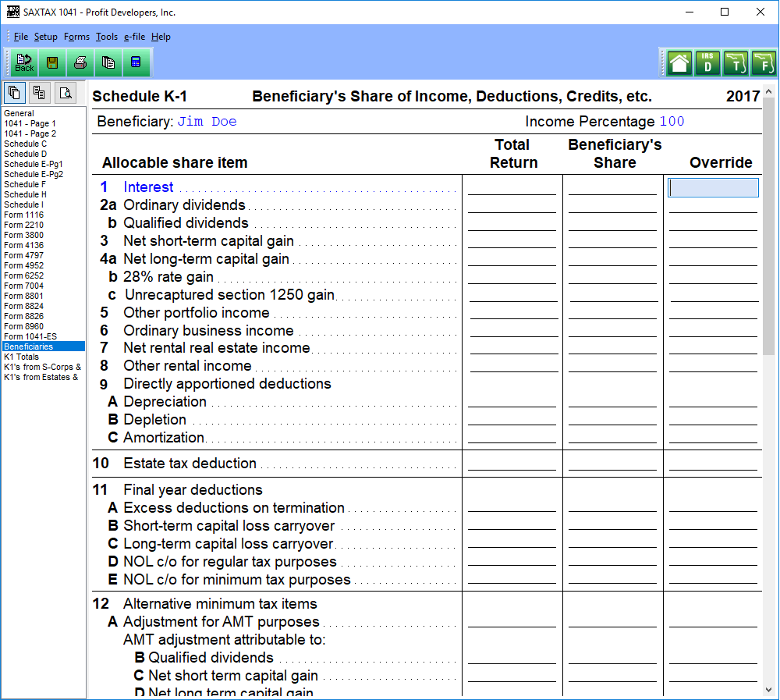This screenshot has width=780, height=700.
Task: Click the Interest Override input field
Action: [713, 188]
